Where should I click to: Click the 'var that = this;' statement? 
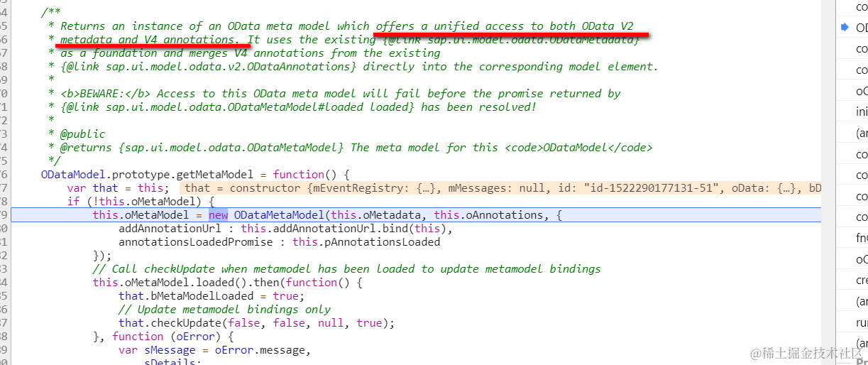118,187
